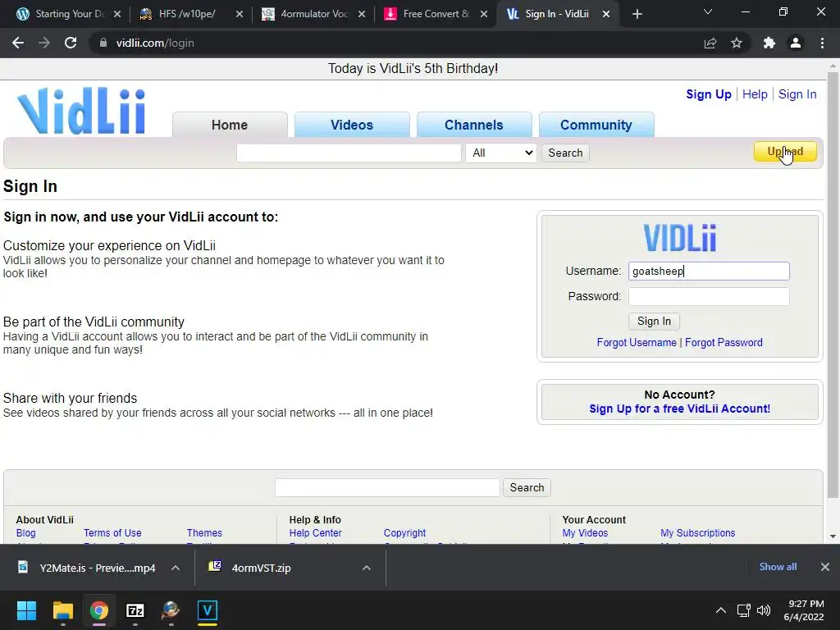
Task: Focus the Password field
Action: pyautogui.click(x=709, y=296)
